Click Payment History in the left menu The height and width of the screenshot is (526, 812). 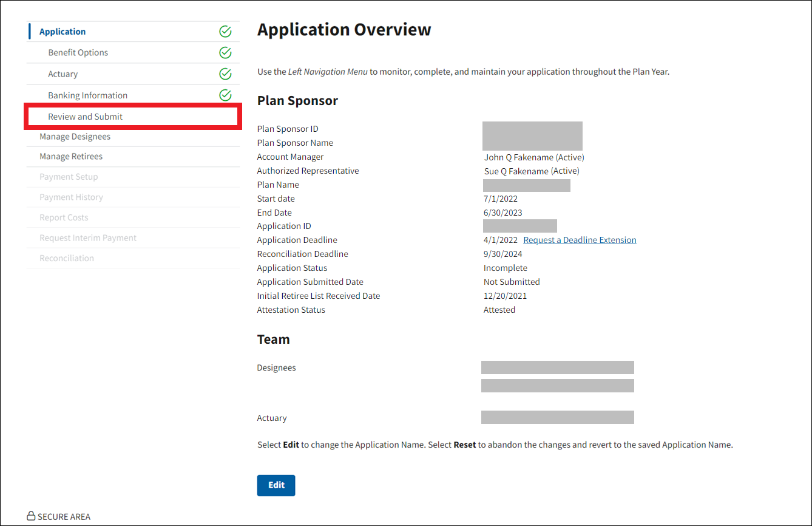[x=71, y=197]
